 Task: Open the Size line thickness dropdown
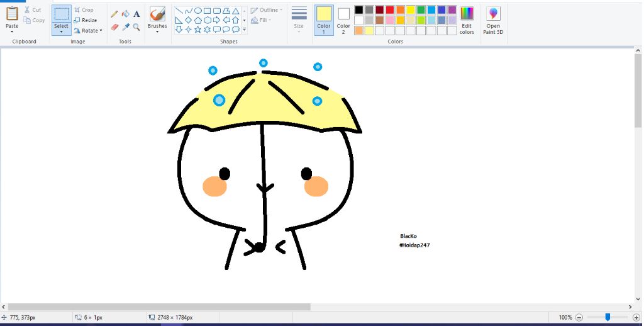coord(299,20)
